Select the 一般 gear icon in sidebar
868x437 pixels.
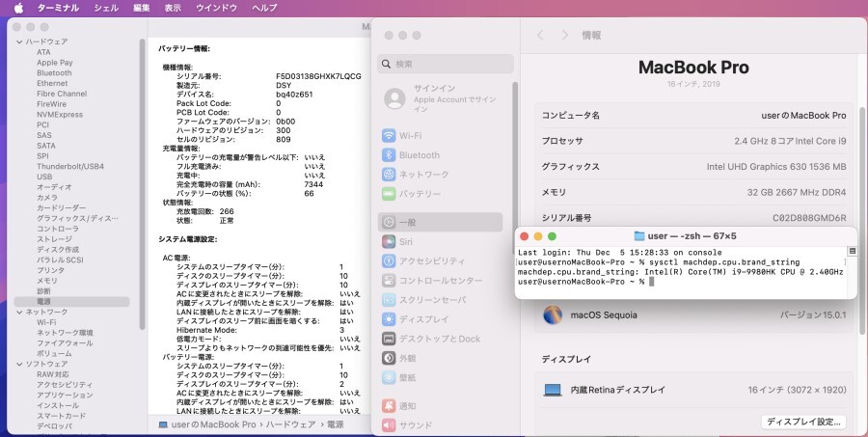(x=389, y=222)
